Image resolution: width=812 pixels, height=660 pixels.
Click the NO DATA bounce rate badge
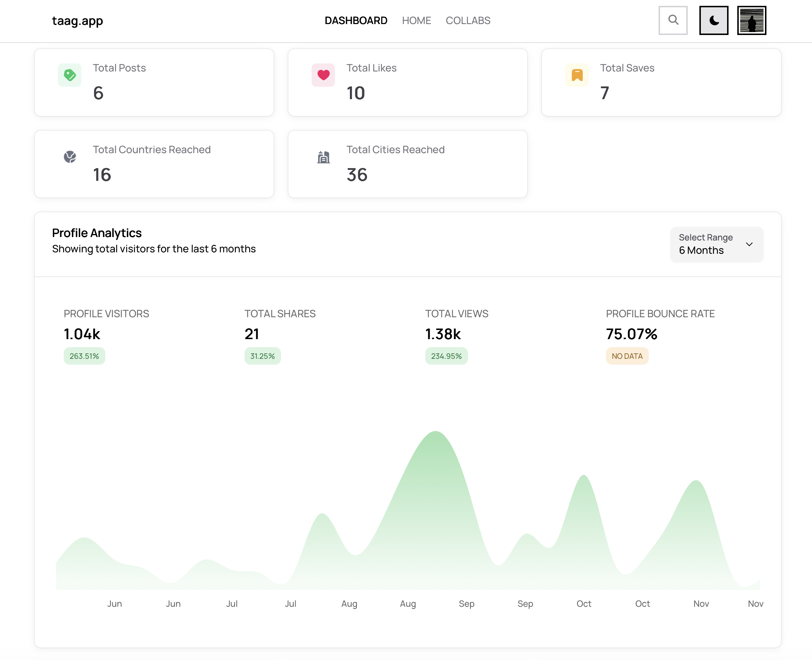click(627, 356)
